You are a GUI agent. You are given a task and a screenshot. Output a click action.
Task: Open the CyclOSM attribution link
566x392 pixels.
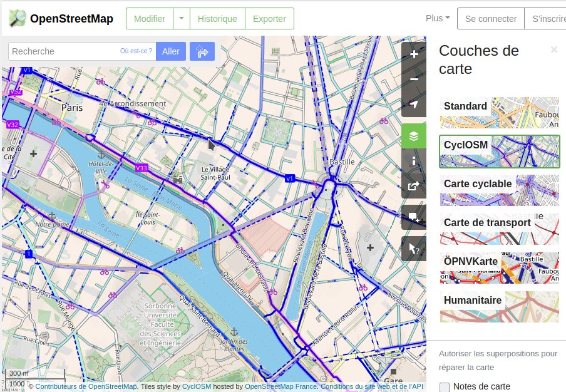coord(197,386)
